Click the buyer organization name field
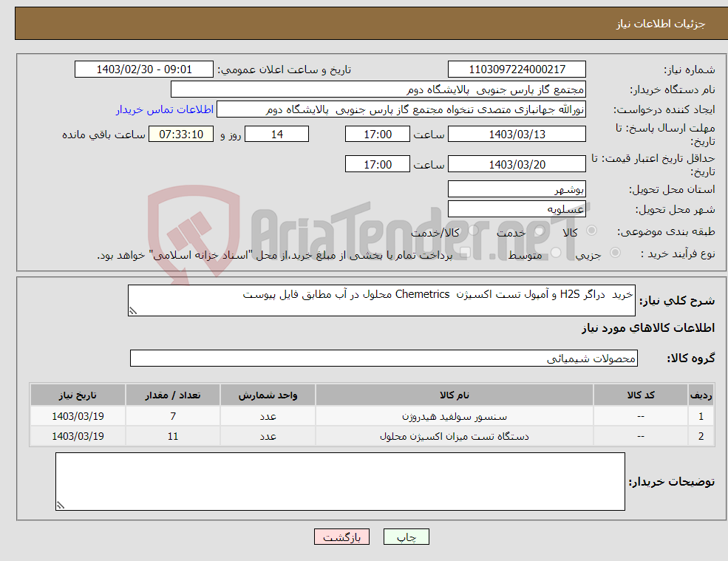This screenshot has width=728, height=561. click(x=378, y=89)
